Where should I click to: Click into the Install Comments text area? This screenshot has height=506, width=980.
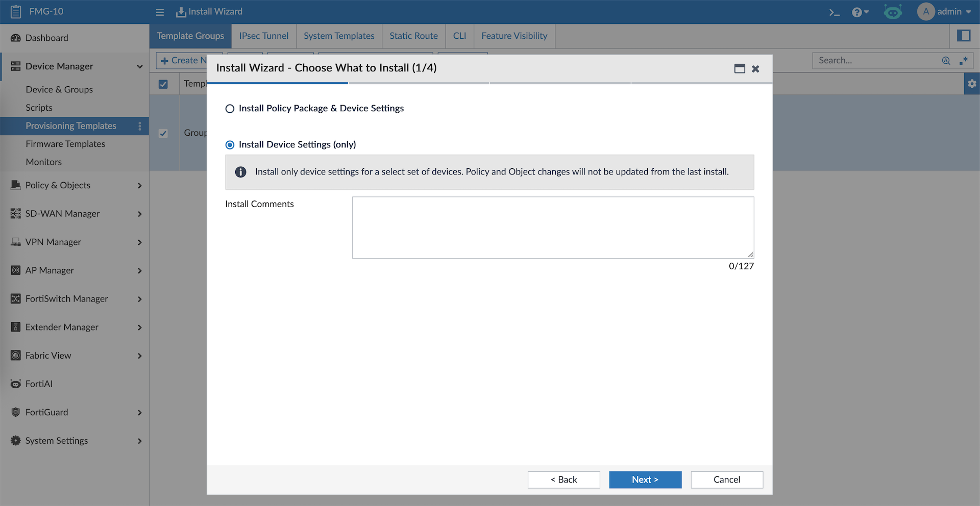[553, 227]
